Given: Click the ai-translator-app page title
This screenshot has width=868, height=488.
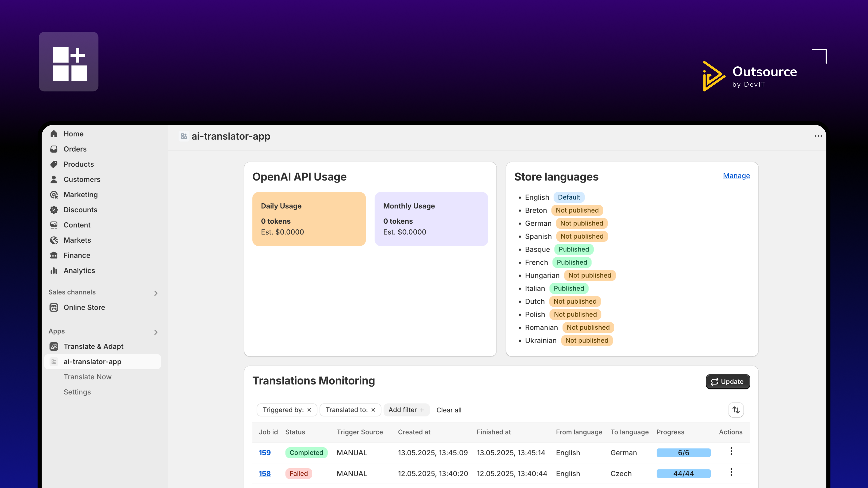Looking at the screenshot, I should (231, 136).
